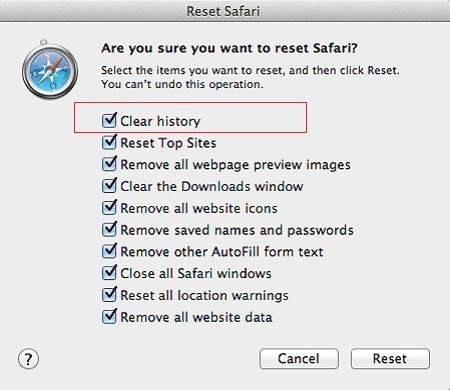Image resolution: width=450 pixels, height=390 pixels.
Task: Open help with the question mark button
Action: coord(28,359)
